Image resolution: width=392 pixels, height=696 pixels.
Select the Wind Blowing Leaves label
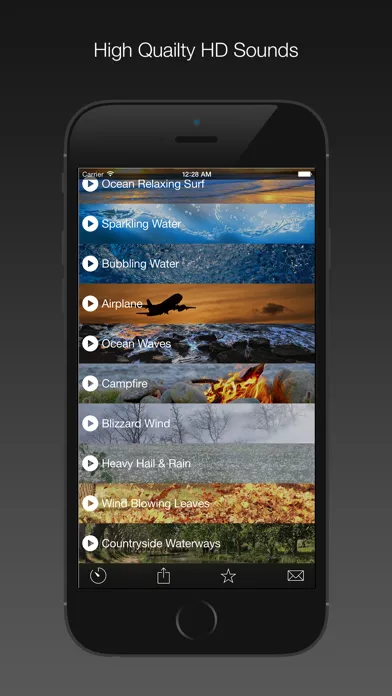pyautogui.click(x=155, y=504)
